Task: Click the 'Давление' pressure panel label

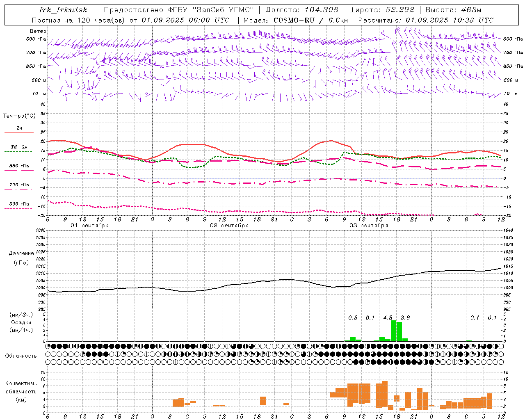Action: click(22, 253)
